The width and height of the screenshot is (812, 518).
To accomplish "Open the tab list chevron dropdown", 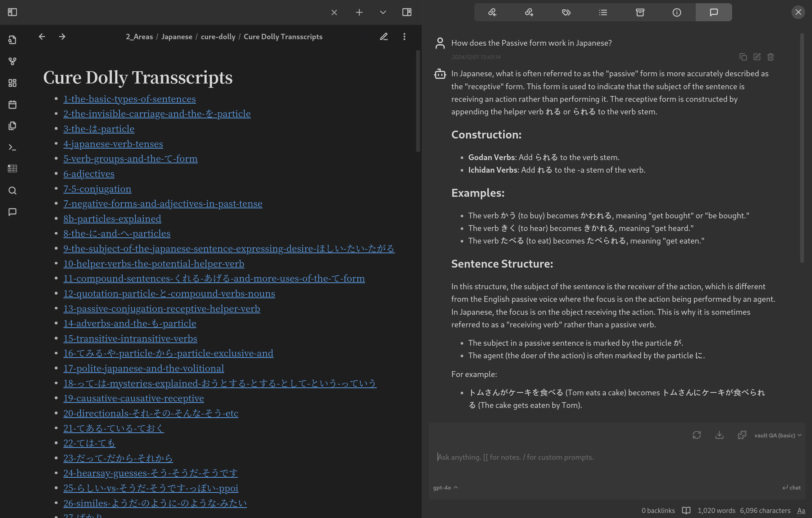I will (x=383, y=12).
